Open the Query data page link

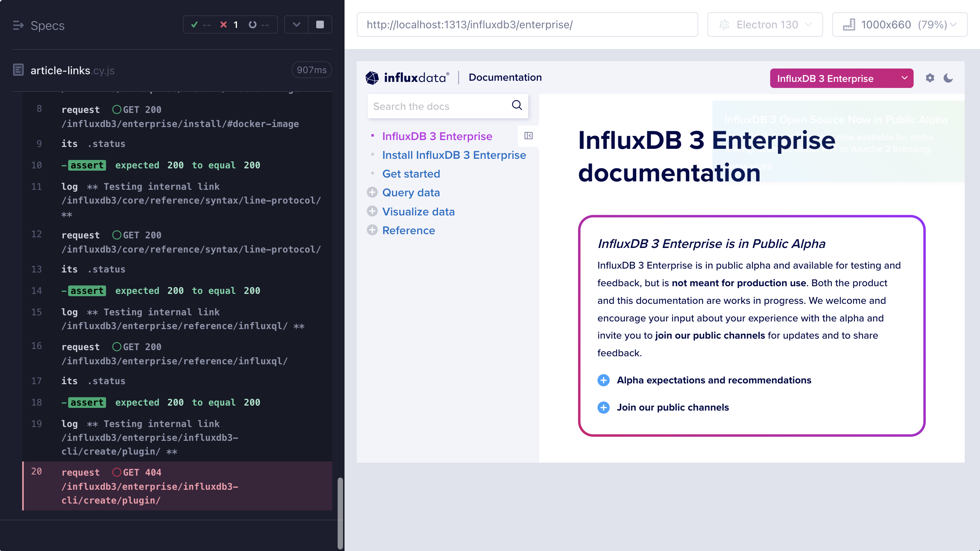tap(411, 192)
